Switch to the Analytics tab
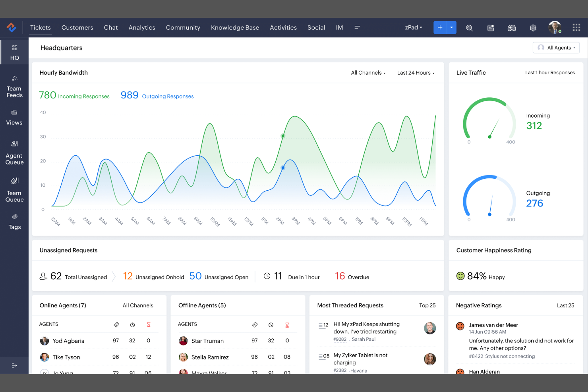 tap(142, 27)
